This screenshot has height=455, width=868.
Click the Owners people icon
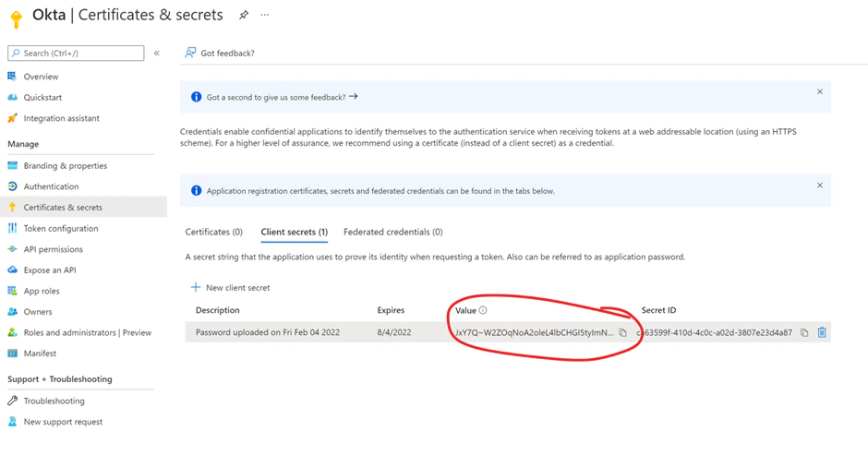pos(12,312)
